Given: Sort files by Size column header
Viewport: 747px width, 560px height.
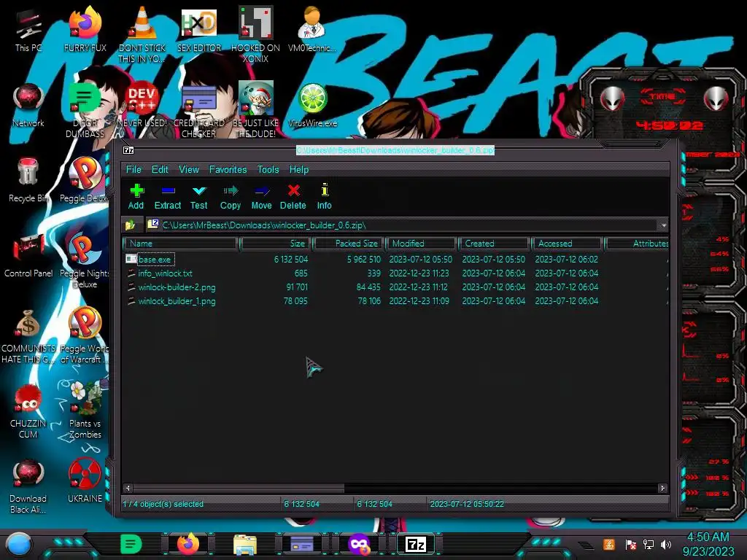Looking at the screenshot, I should 275,244.
